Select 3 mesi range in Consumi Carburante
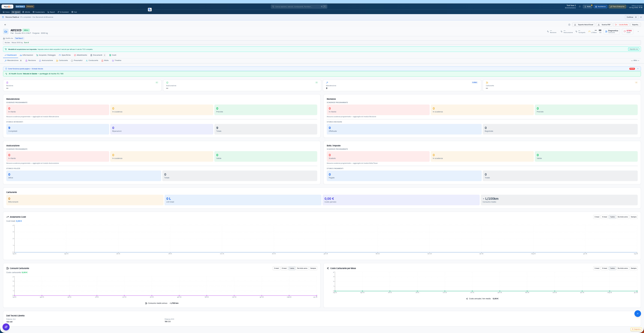644x333 pixels. 276,268
